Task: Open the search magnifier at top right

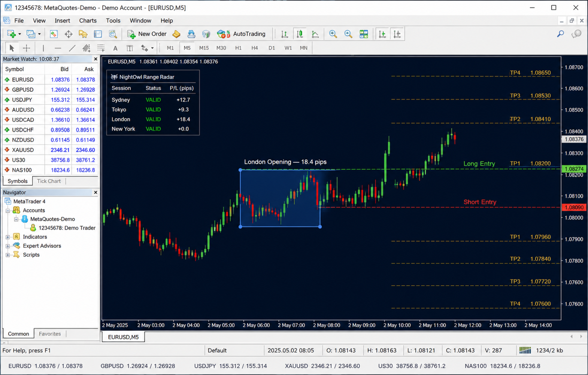Action: (560, 34)
